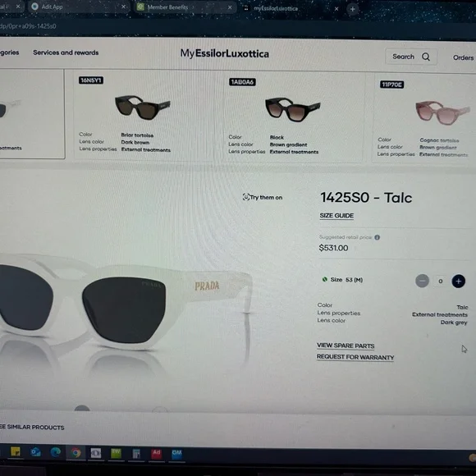Open the SIZE GUIDE link

[336, 216]
